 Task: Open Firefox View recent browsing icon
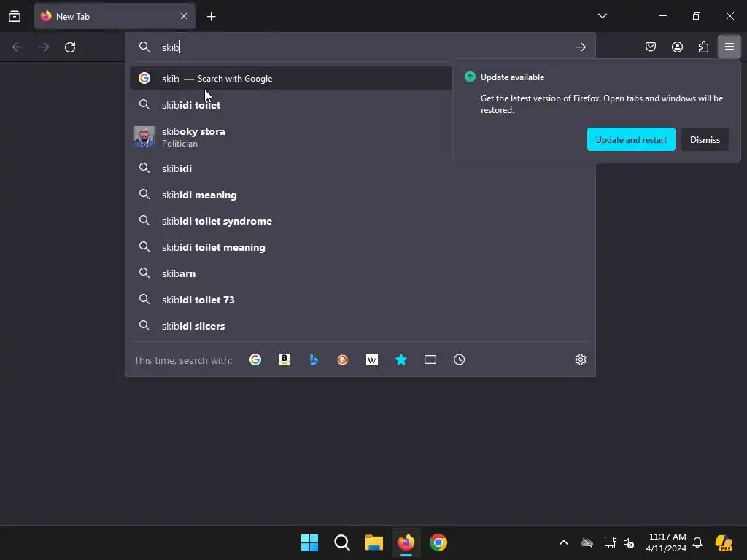pyautogui.click(x=15, y=16)
